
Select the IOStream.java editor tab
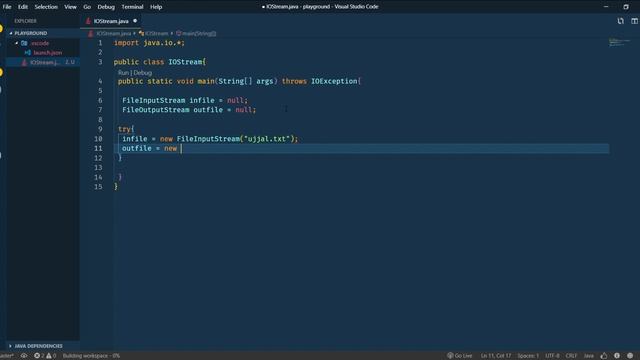pos(111,21)
